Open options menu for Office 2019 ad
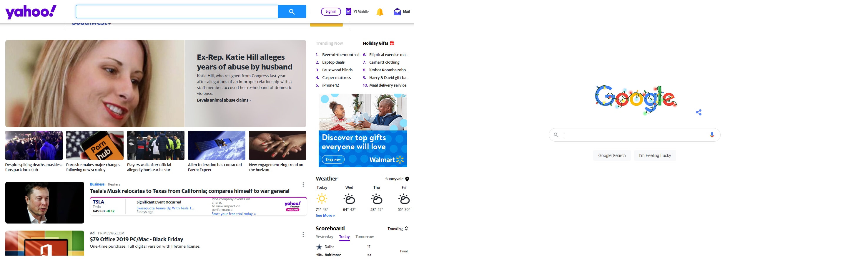 tap(303, 234)
